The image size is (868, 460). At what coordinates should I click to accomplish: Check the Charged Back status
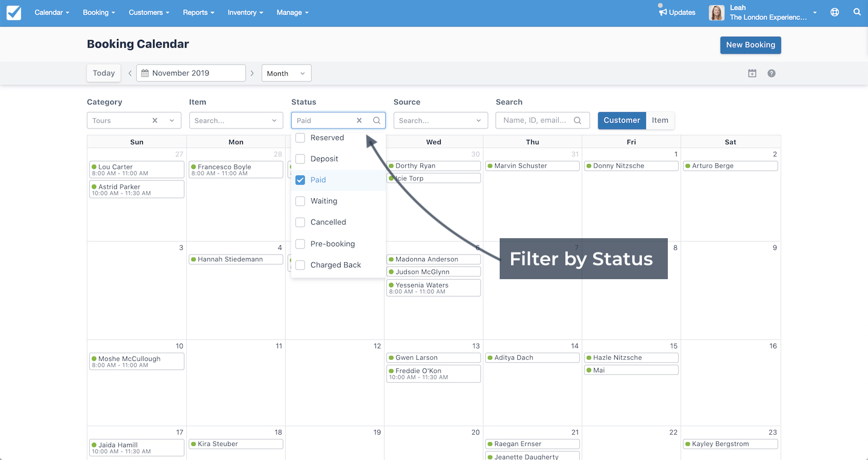[300, 265]
